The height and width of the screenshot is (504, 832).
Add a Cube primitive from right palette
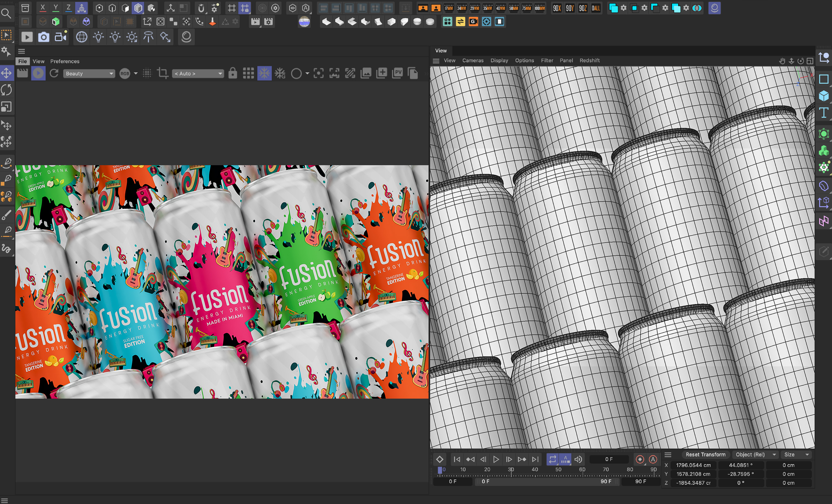point(823,96)
